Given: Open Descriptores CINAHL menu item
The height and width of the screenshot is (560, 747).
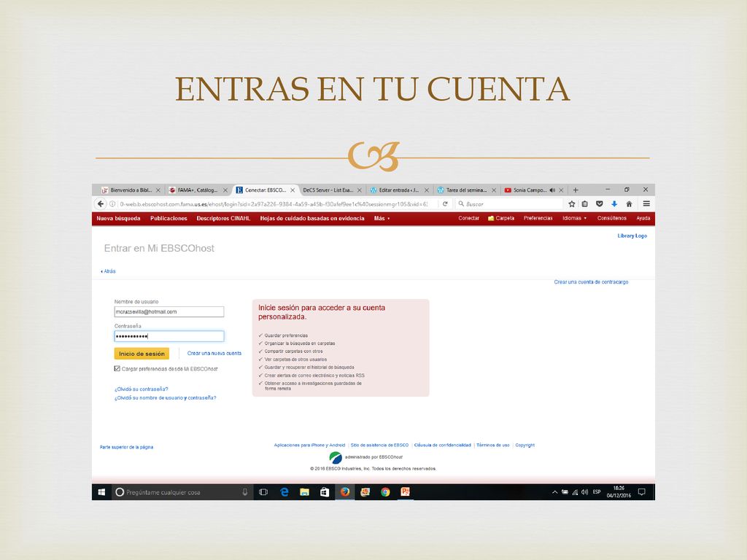Looking at the screenshot, I should (x=223, y=218).
